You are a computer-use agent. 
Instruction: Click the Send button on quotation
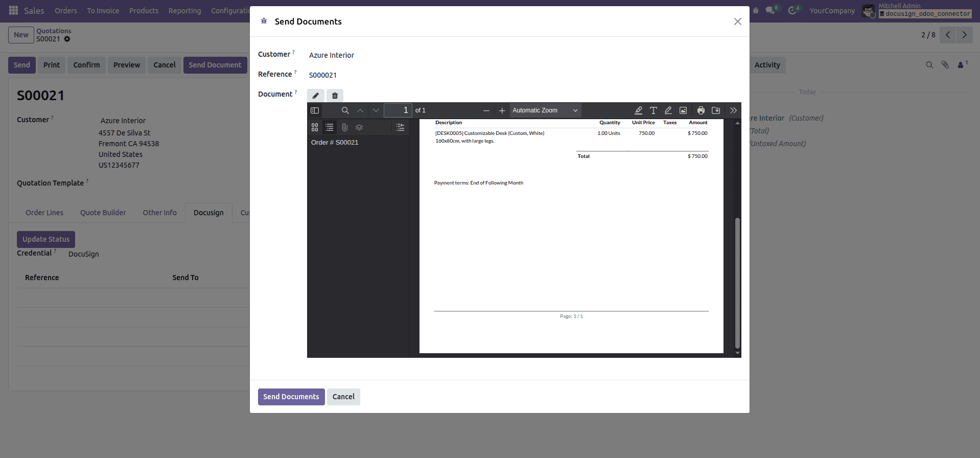coord(22,65)
